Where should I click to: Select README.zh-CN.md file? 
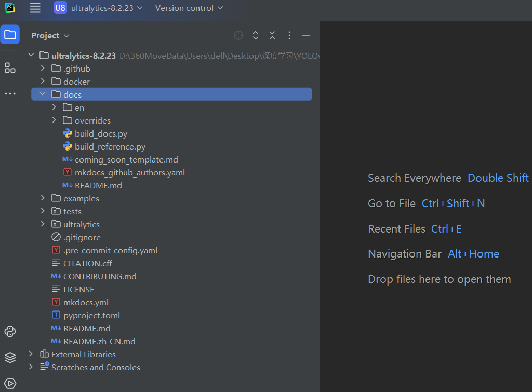pyautogui.click(x=99, y=341)
